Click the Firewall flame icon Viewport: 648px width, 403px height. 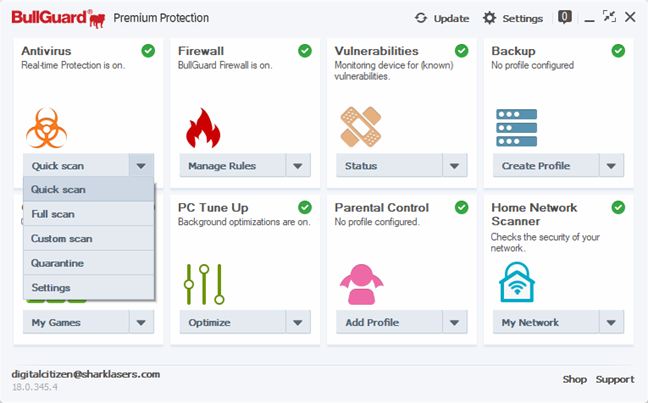pos(203,128)
